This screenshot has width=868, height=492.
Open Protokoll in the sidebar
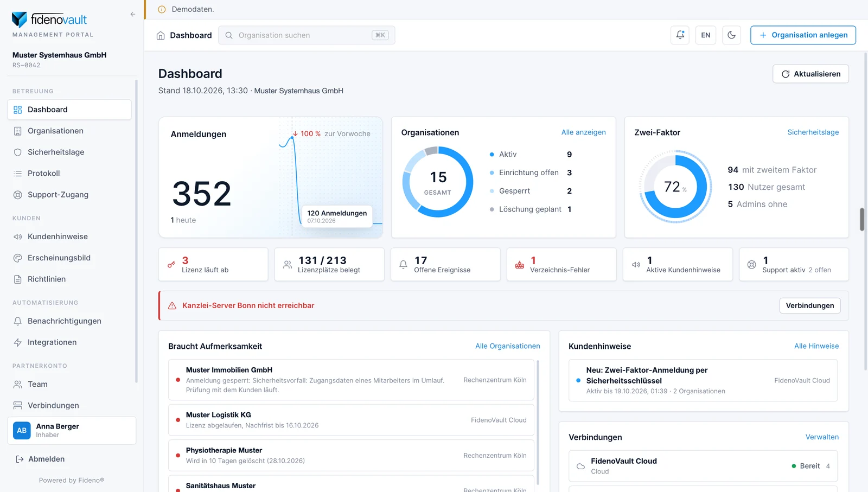(x=69, y=173)
